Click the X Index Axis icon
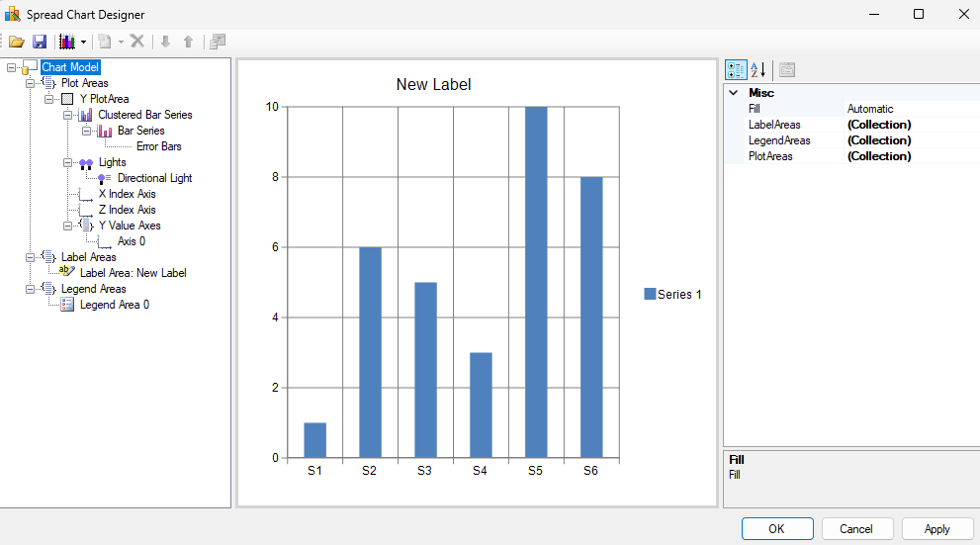Viewport: 980px width, 545px height. coord(86,195)
